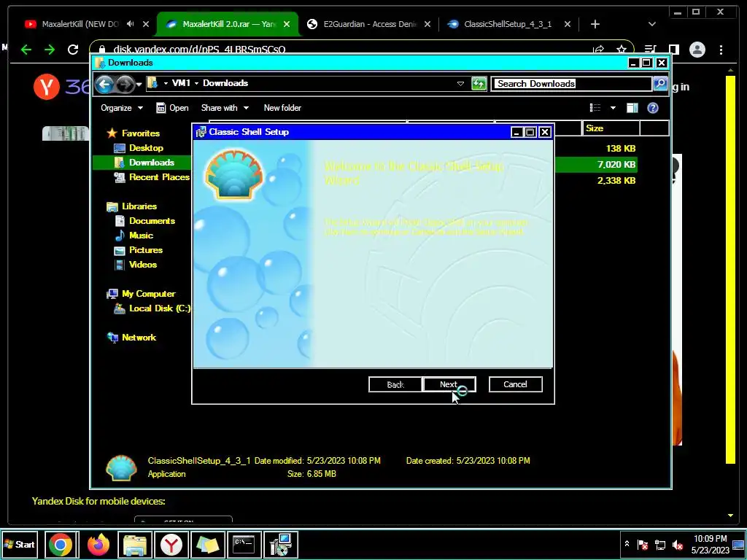Sort by the Size column header
This screenshot has height=560, width=747.
click(x=611, y=128)
